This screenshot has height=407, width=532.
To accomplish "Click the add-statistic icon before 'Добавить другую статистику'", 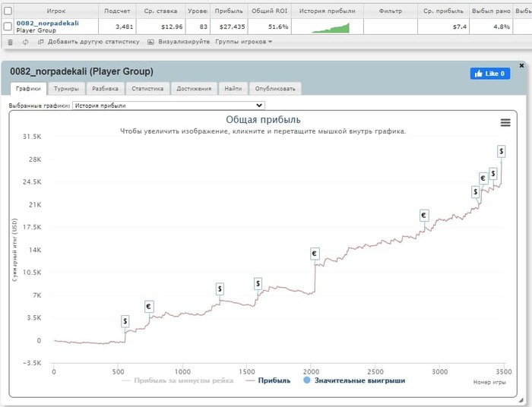I will click(41, 42).
